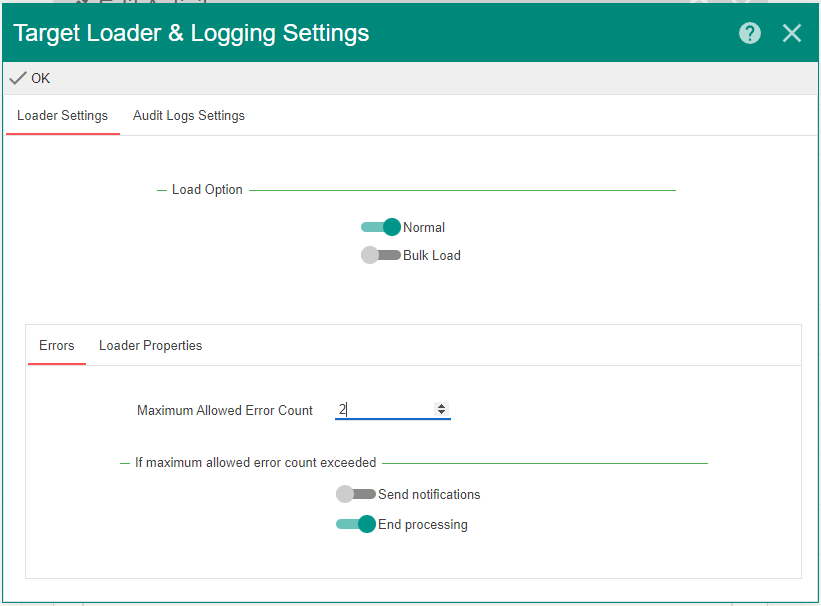This screenshot has height=606, width=821.
Task: Select the Errors sub-tab
Action: pos(57,345)
